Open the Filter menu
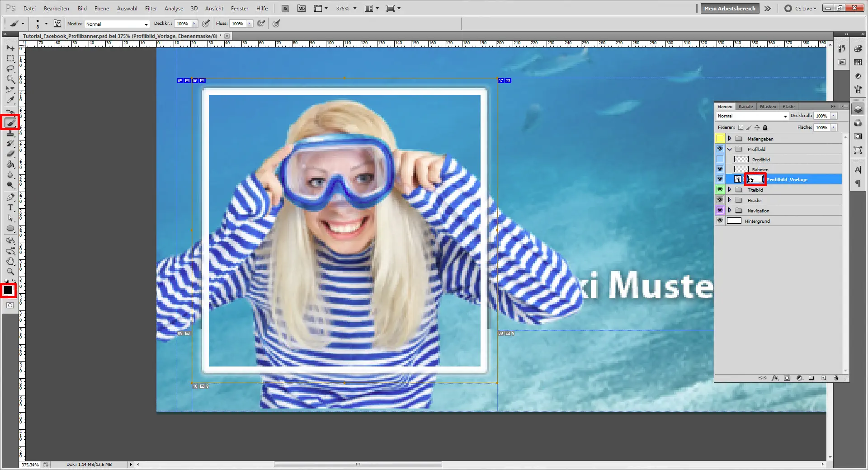Image resolution: width=868 pixels, height=470 pixels. click(x=151, y=8)
